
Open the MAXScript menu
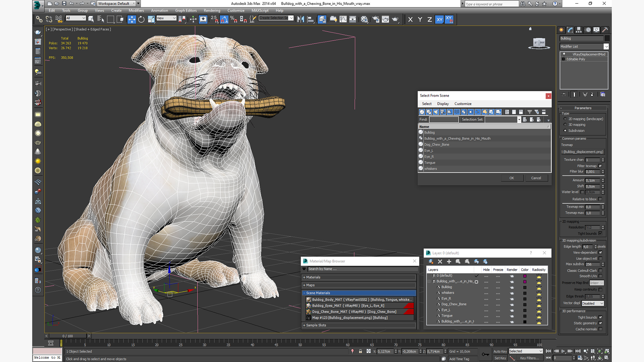[260, 10]
